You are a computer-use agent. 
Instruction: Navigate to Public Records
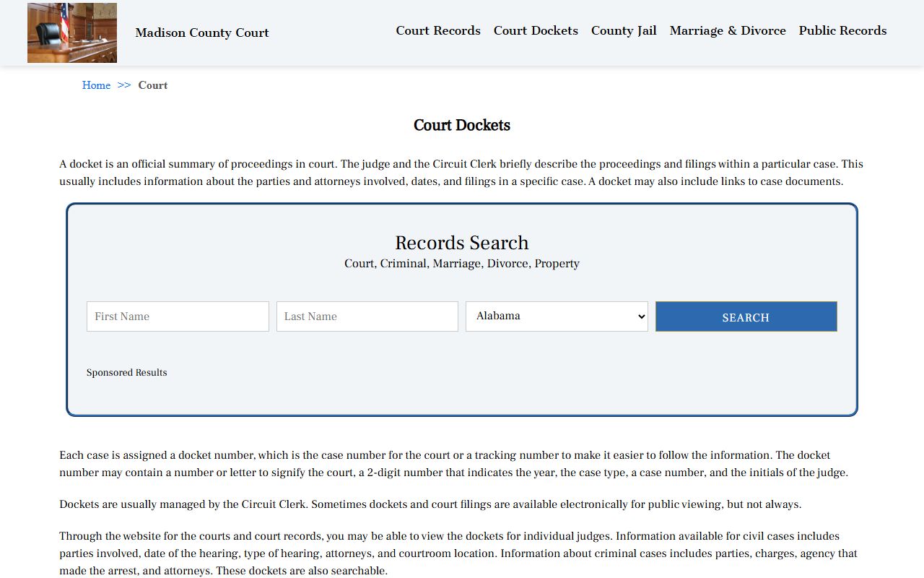coord(842,30)
